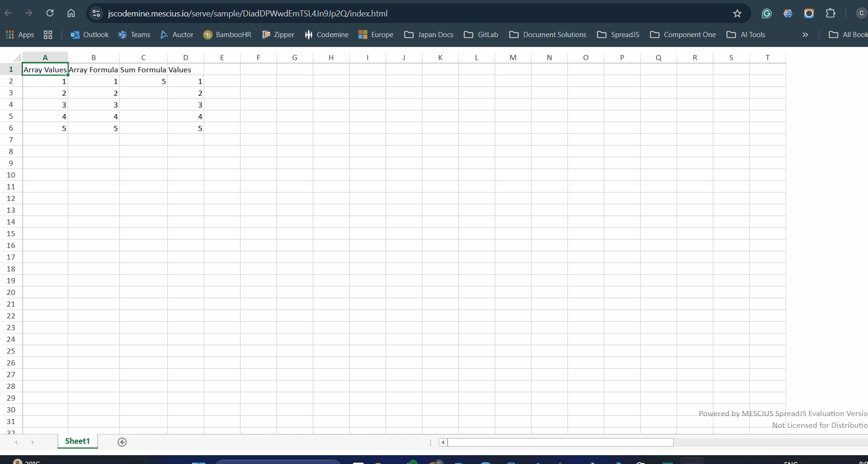Expand the Japan Docs bookmarks folder

(x=429, y=35)
